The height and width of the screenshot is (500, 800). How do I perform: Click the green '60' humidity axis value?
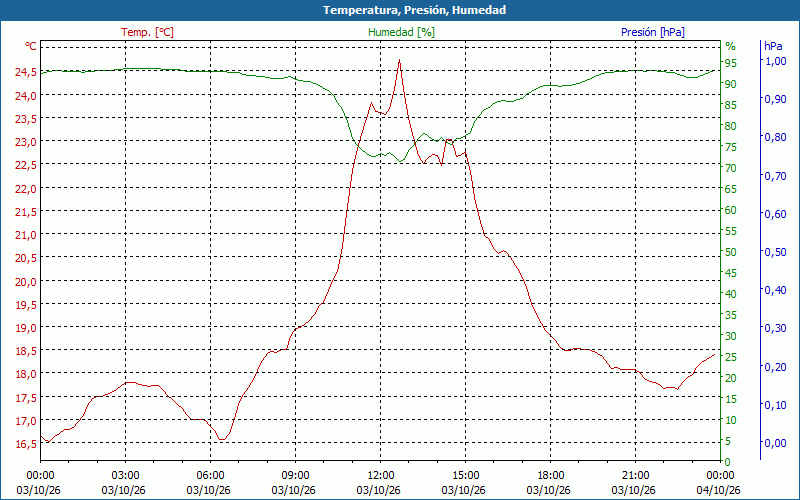[x=731, y=210]
